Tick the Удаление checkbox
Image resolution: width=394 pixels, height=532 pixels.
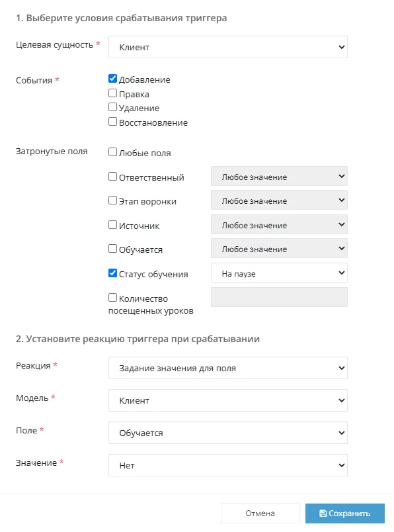[112, 107]
